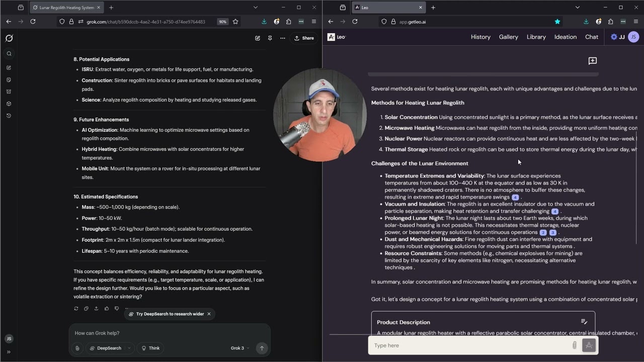Open the Grok 3 model dropdown
This screenshot has width=644, height=362.
(240, 348)
